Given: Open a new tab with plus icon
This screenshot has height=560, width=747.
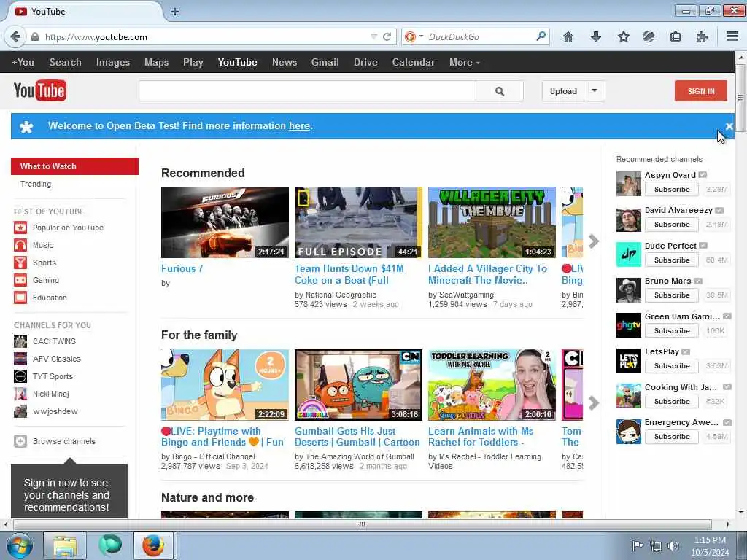Looking at the screenshot, I should 175,12.
